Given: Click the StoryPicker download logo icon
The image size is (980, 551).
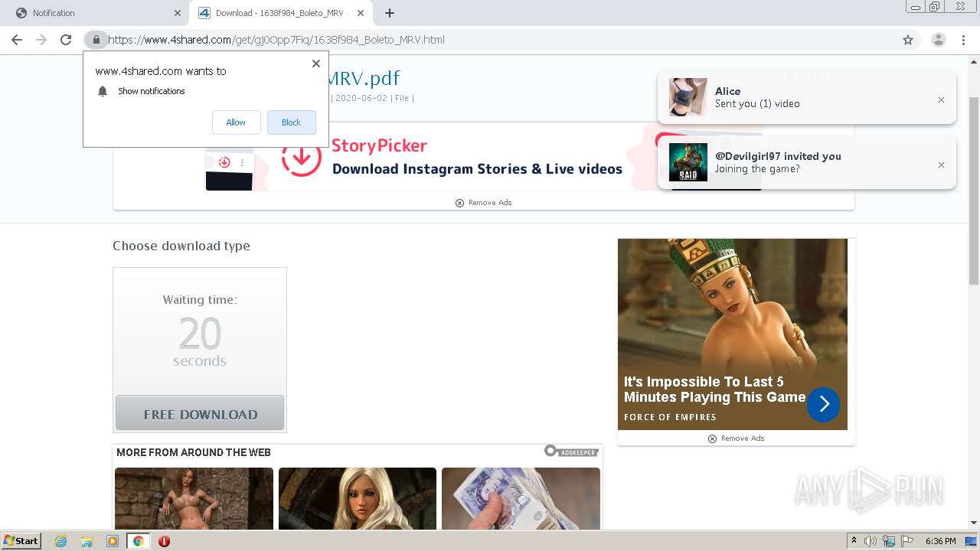Looking at the screenshot, I should tap(301, 157).
